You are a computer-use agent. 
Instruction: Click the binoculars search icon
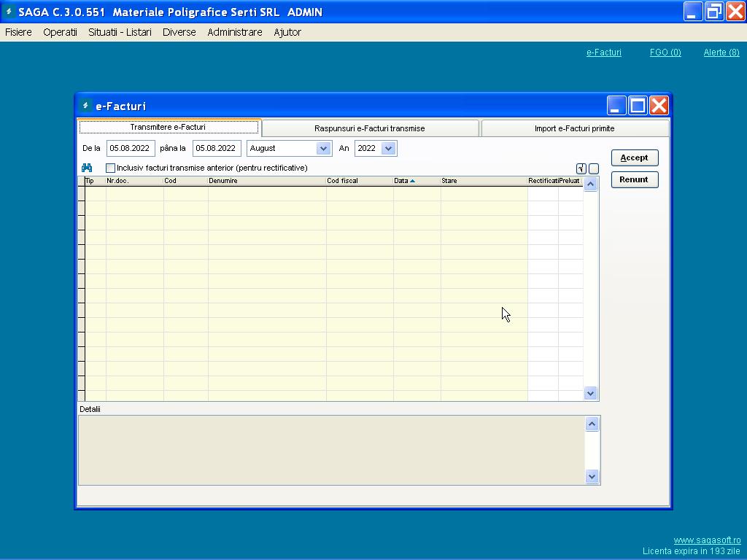87,168
